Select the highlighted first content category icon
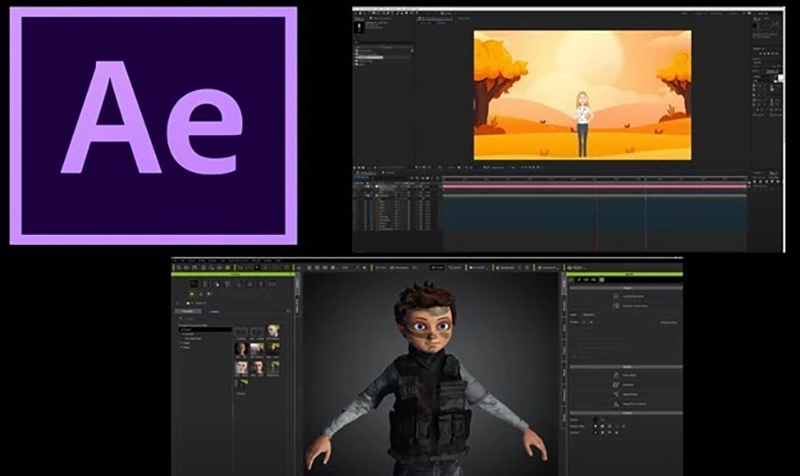Viewport: 800px width, 476px height. [x=193, y=284]
